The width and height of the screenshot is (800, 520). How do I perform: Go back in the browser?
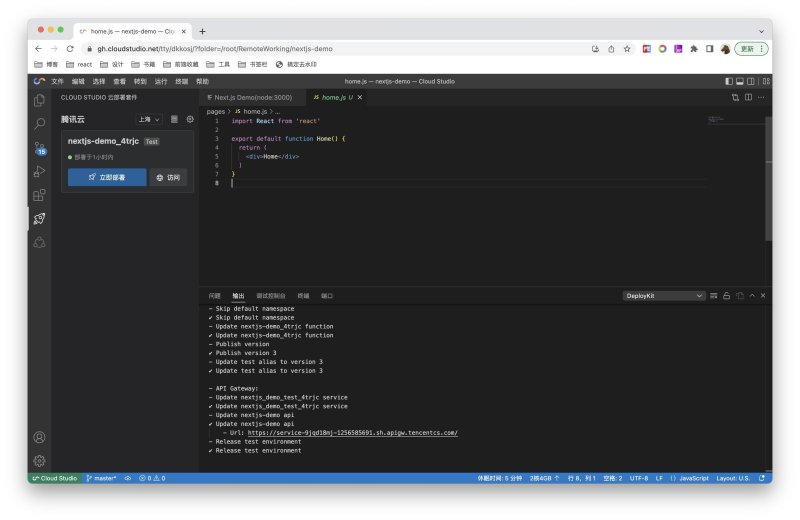pyautogui.click(x=38, y=48)
